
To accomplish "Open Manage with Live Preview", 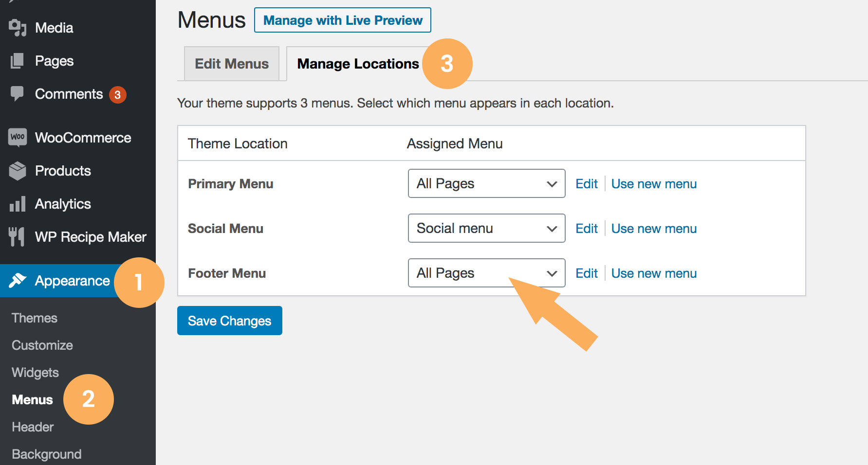I will pos(342,20).
